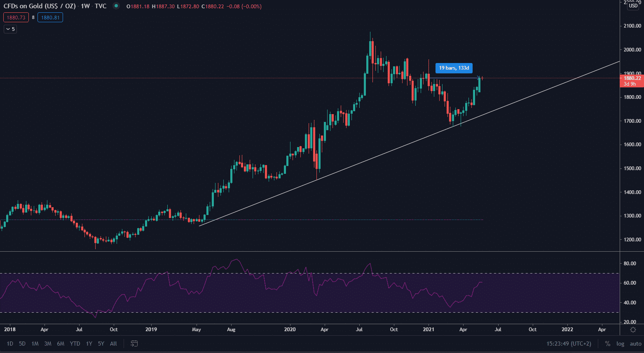The width and height of the screenshot is (644, 353).
Task: Show All time range data
Action: click(x=113, y=344)
